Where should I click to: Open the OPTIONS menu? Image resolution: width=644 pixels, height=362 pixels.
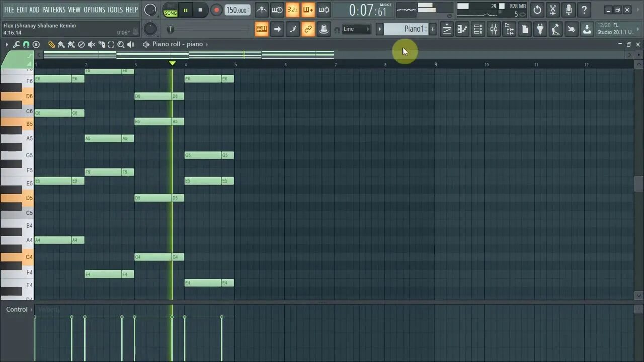94,10
